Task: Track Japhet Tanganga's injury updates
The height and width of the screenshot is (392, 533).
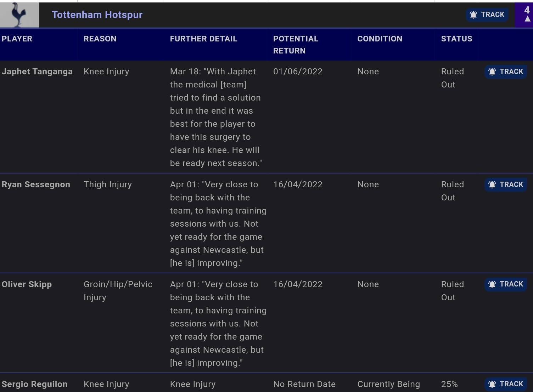Action: [x=506, y=72]
